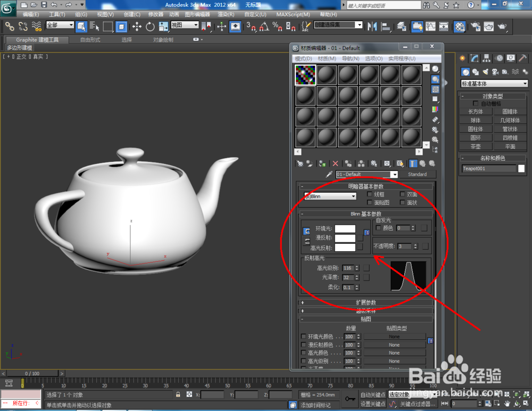Collapse the 贴图 maps rollout
Screen dimensions: 532x411
click(x=366, y=319)
